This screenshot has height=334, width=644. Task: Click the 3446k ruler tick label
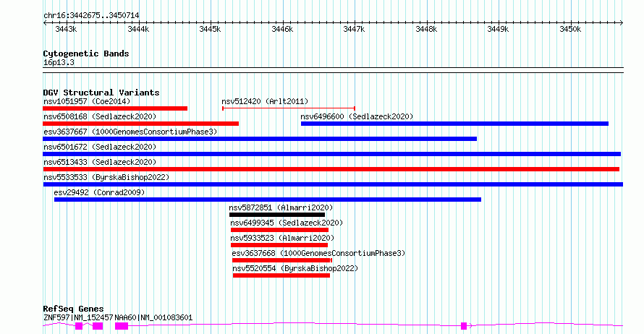click(x=283, y=30)
